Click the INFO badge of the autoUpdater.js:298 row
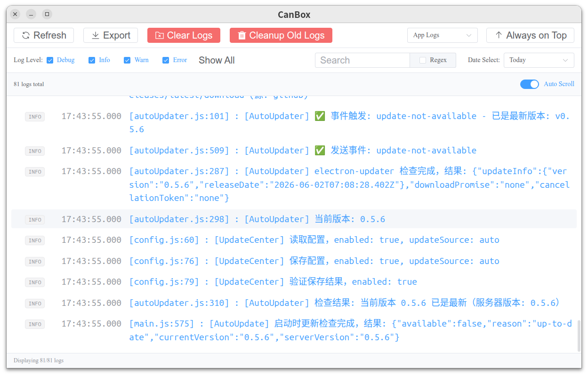The width and height of the screenshot is (588, 376). coord(35,220)
